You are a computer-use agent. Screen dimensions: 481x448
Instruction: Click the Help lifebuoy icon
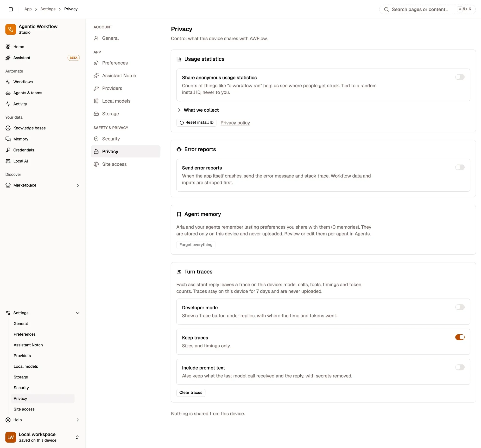(x=8, y=420)
